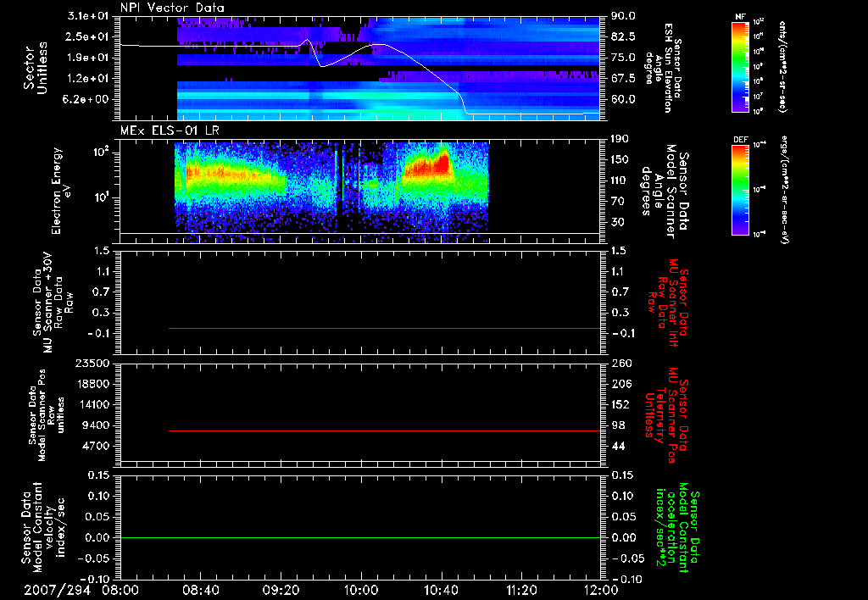
Task: Click the 30 scanner angle tick value
Action: pyautogui.click(x=618, y=223)
